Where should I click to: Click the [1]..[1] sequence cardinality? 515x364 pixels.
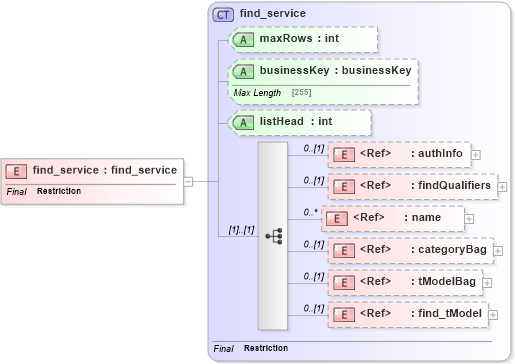point(241,230)
